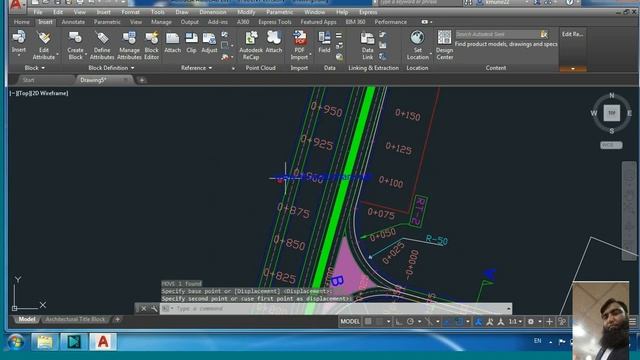The image size is (640, 360).
Task: Select the Model layout tab
Action: (27, 319)
